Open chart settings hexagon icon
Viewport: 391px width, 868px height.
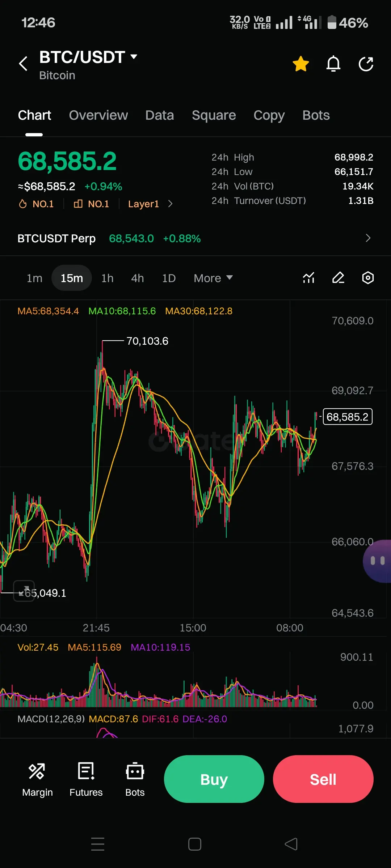368,278
